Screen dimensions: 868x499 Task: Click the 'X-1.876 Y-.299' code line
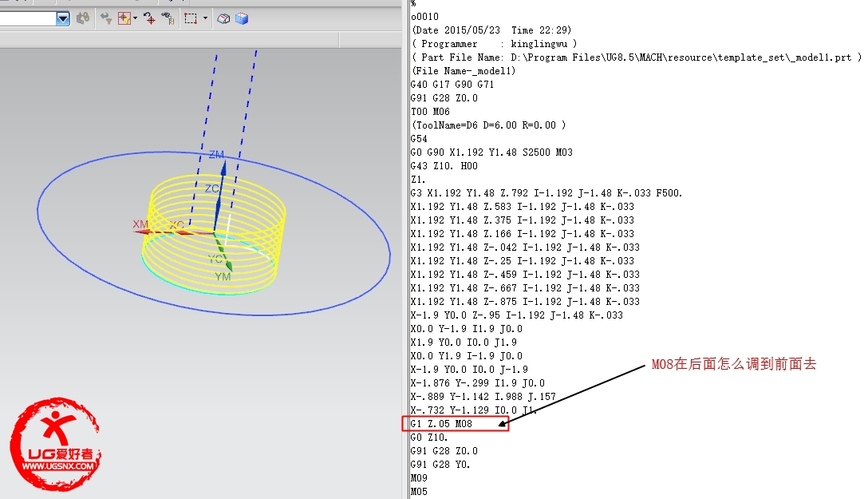coord(477,382)
